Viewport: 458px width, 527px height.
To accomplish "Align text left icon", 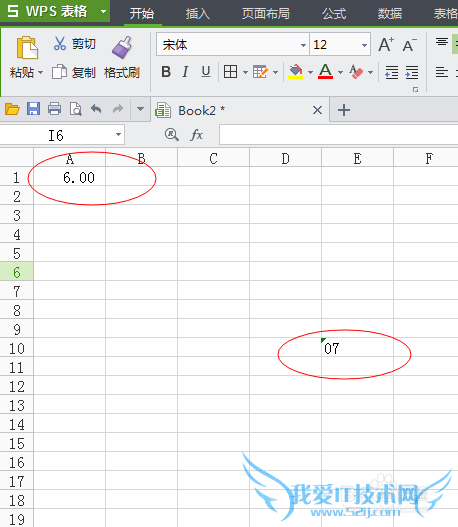I will 442,72.
